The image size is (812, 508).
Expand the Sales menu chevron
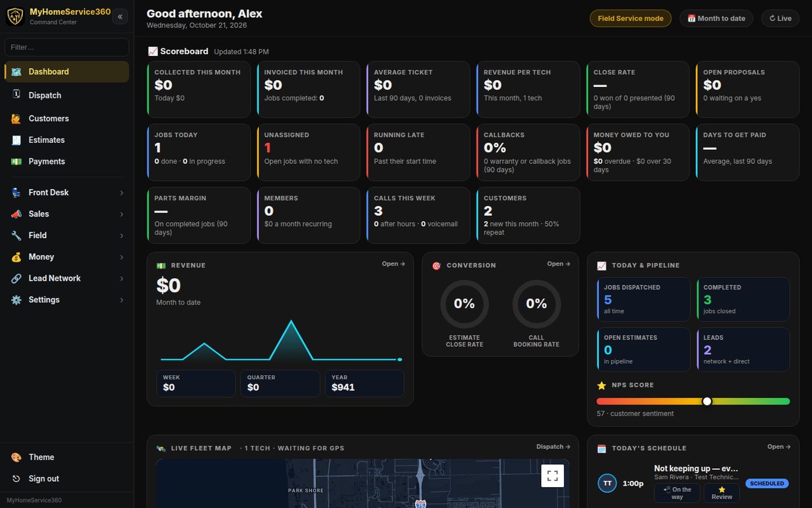click(x=122, y=215)
